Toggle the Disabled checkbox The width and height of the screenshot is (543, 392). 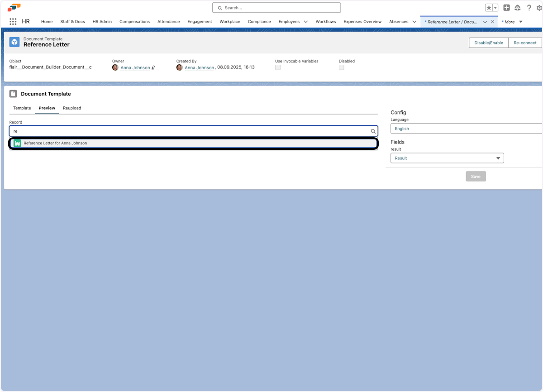pos(341,67)
